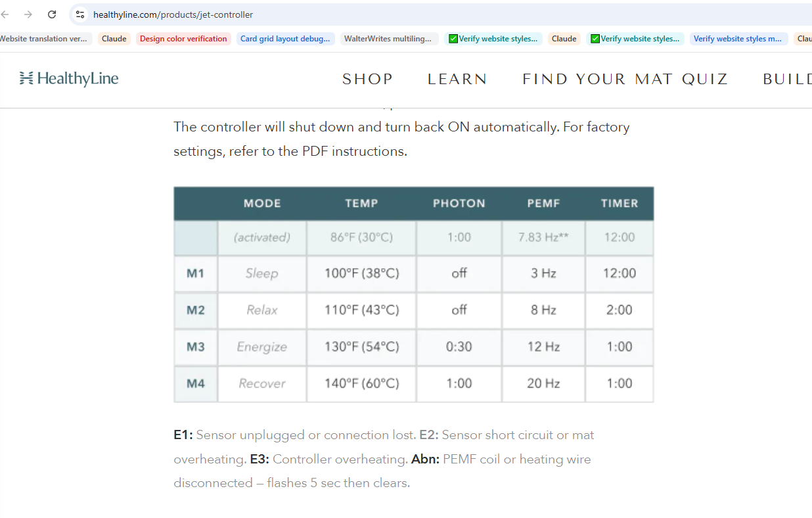Screen dimensions: 812x518
Task: Click the text 'refer to the PDF instructions'
Action: pos(318,151)
